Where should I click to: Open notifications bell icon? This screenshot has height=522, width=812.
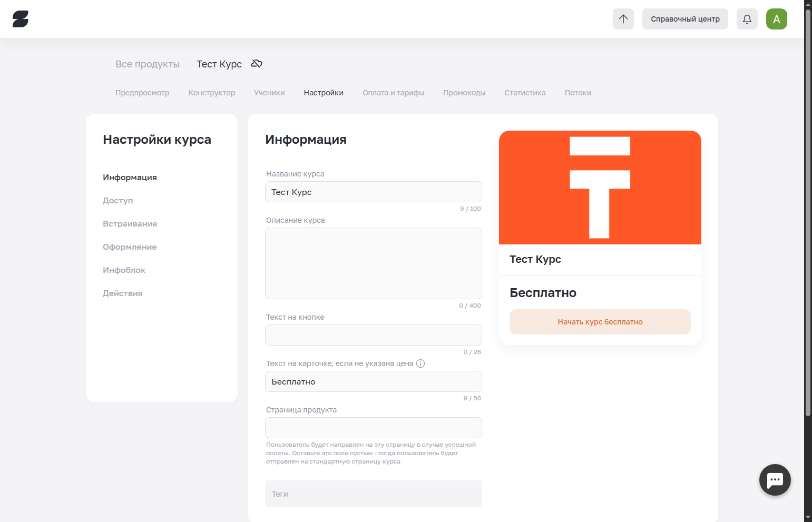pos(747,19)
